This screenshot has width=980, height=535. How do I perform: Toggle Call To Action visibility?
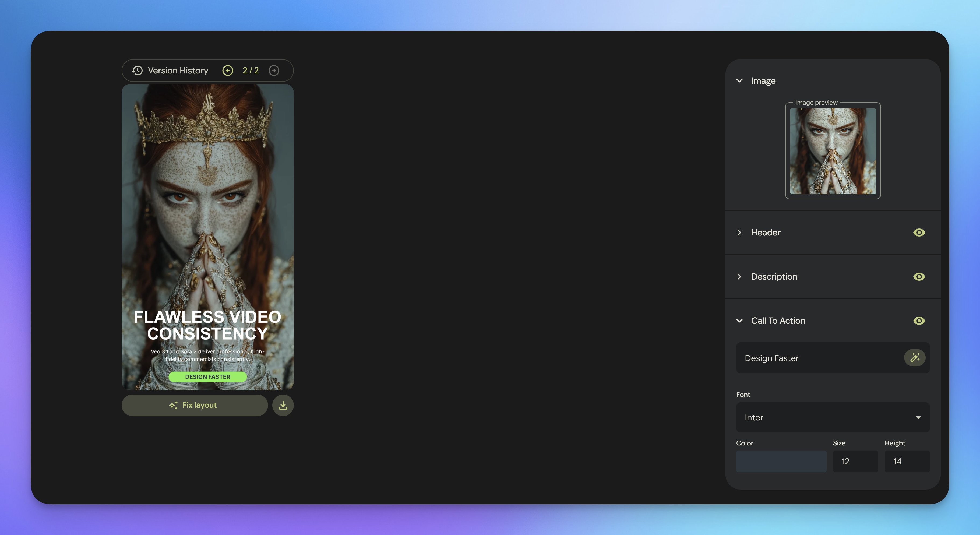919,321
